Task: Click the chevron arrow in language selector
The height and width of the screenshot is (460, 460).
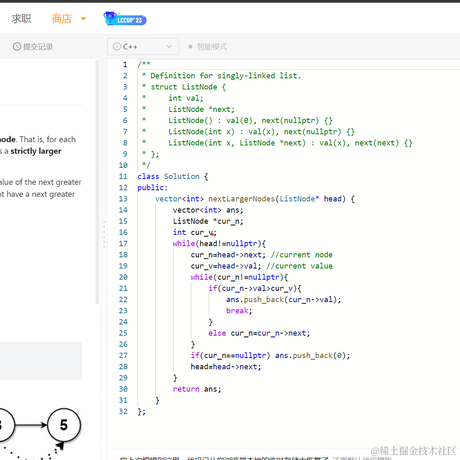Action: (x=169, y=47)
